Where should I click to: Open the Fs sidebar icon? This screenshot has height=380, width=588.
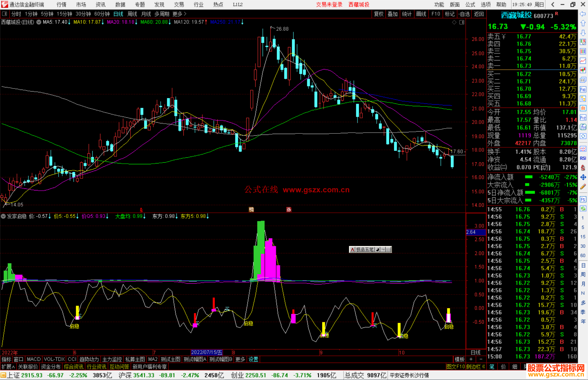tap(583, 199)
